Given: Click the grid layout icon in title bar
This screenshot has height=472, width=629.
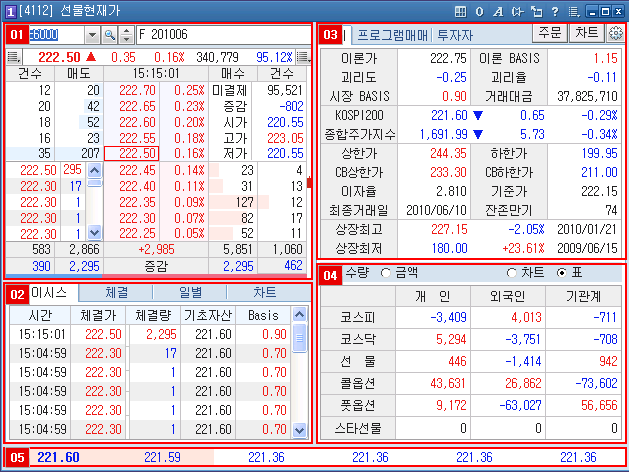Looking at the screenshot, I should click(459, 10).
